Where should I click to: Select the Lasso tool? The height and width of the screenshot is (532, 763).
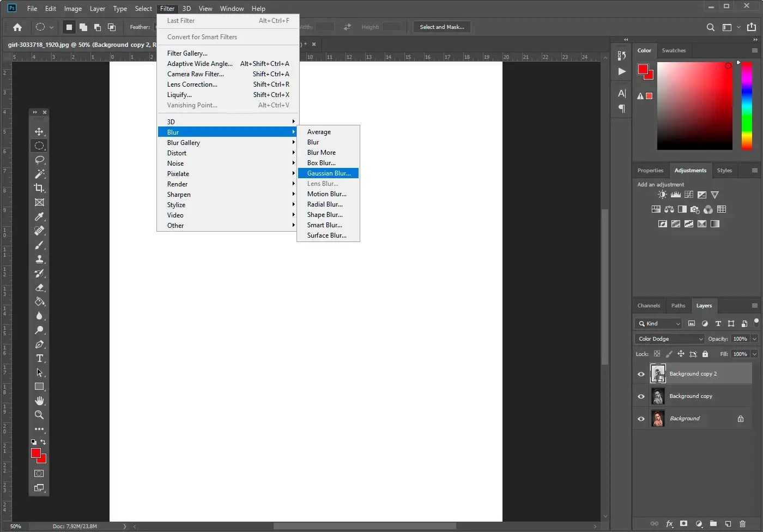click(x=39, y=160)
